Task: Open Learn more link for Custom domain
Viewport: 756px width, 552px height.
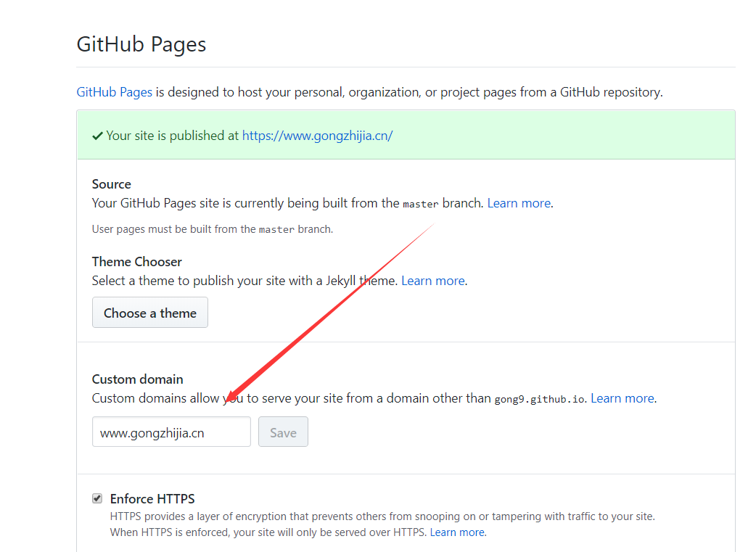Action: 623,398
